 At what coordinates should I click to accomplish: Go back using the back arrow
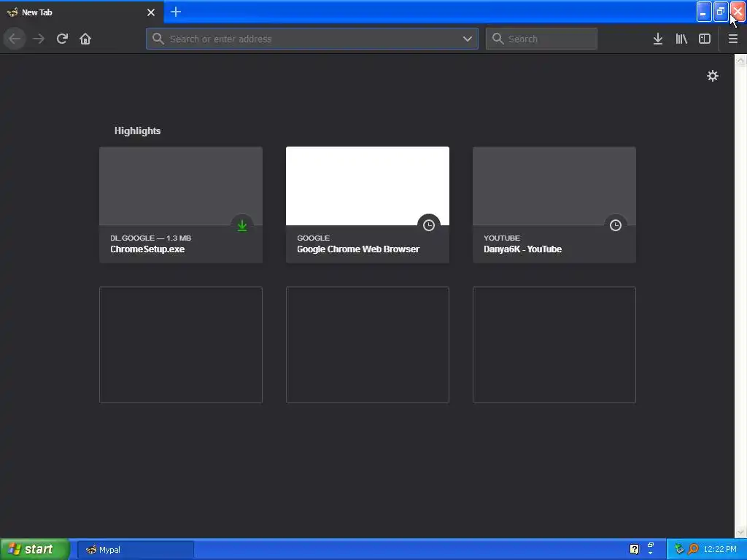click(15, 39)
